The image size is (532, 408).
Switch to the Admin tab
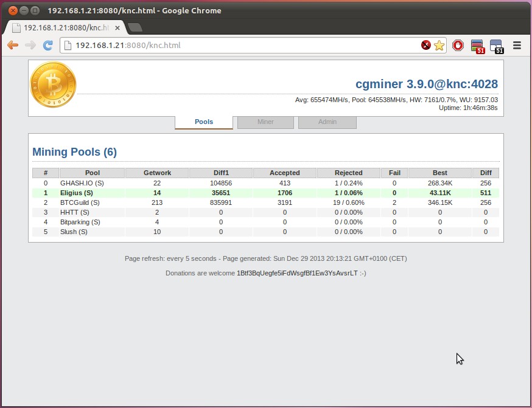click(327, 122)
